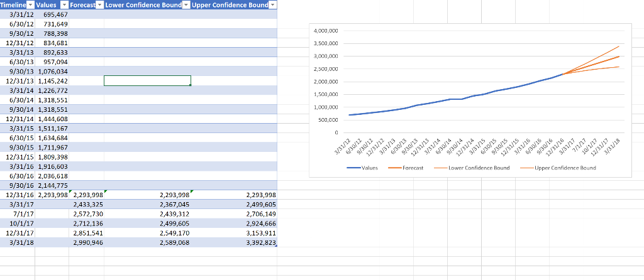This screenshot has width=644, height=280.
Task: Select the forecast cell 2,851,541
Action: click(x=87, y=233)
